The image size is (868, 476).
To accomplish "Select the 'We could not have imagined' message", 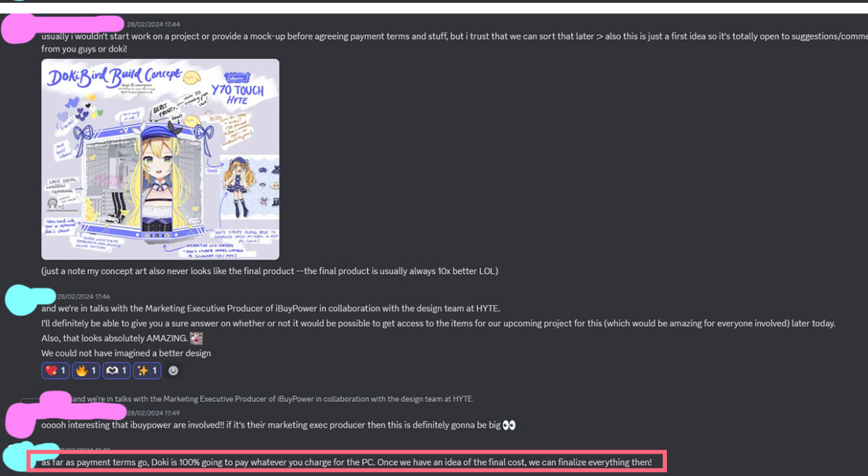I will 126,353.
